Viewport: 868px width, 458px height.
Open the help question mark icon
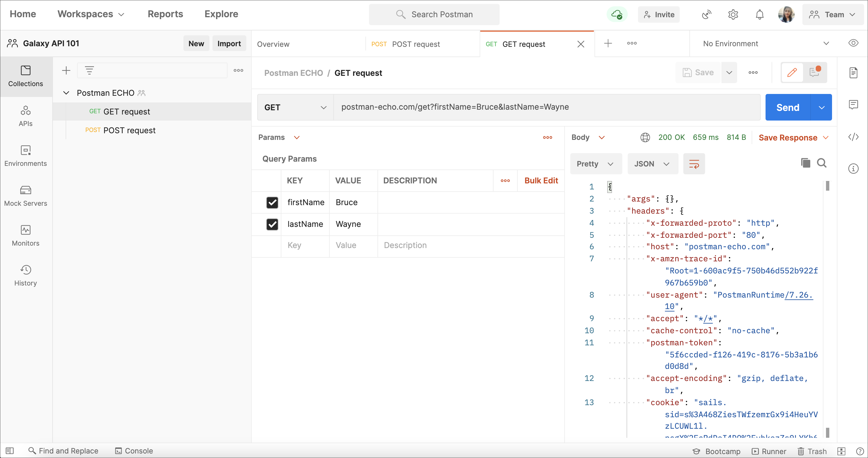click(x=860, y=451)
